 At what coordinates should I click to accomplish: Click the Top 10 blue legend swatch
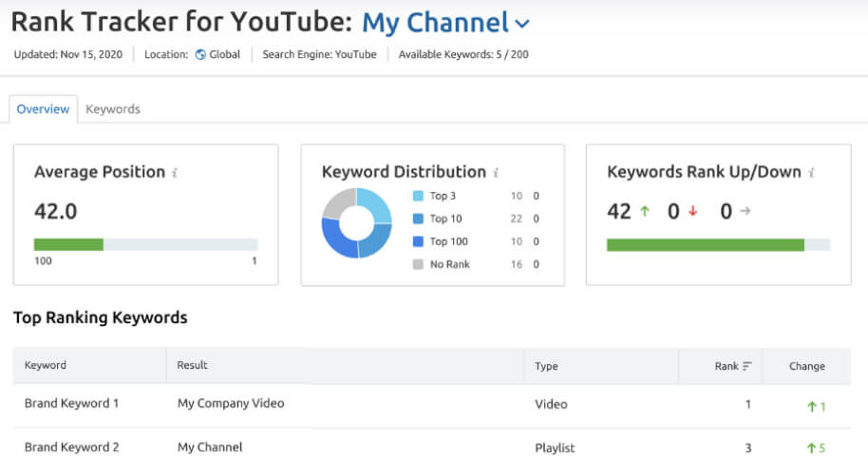pyautogui.click(x=418, y=219)
